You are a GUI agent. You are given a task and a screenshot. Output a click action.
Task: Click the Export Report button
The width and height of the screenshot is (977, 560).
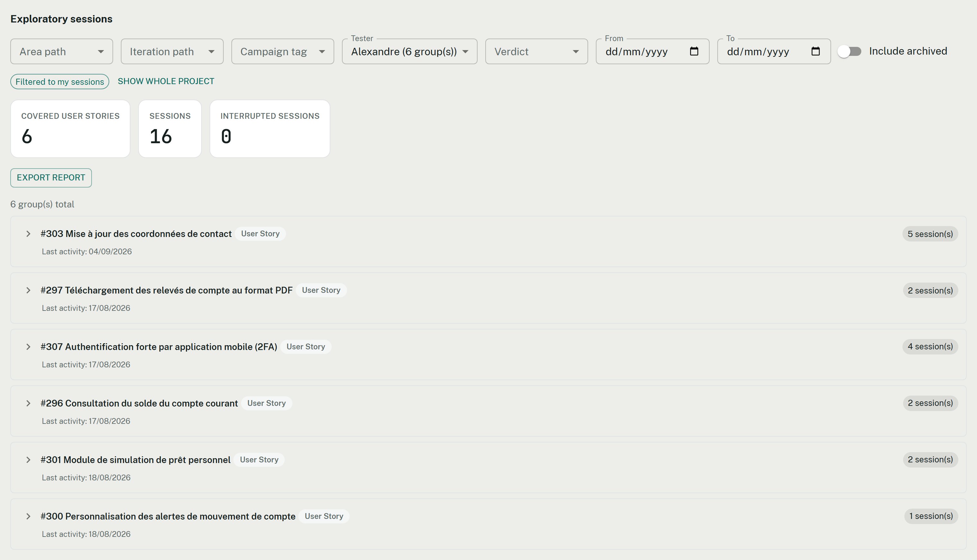pos(51,178)
